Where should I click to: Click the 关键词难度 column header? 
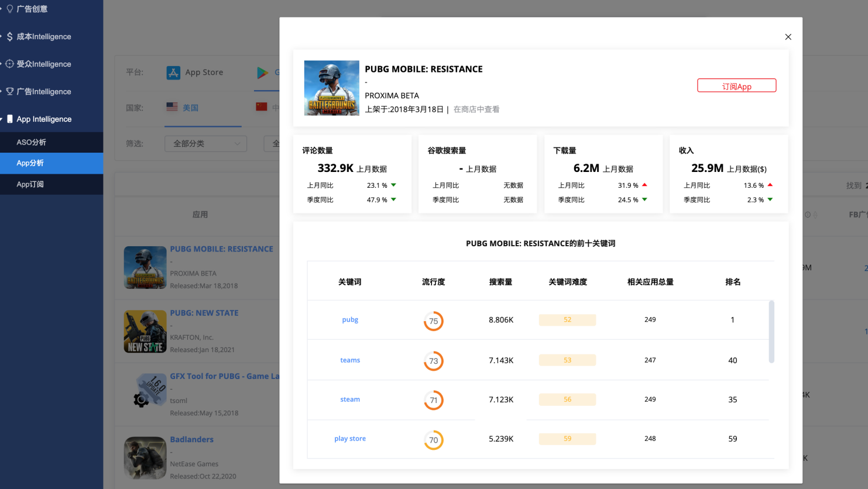(567, 282)
